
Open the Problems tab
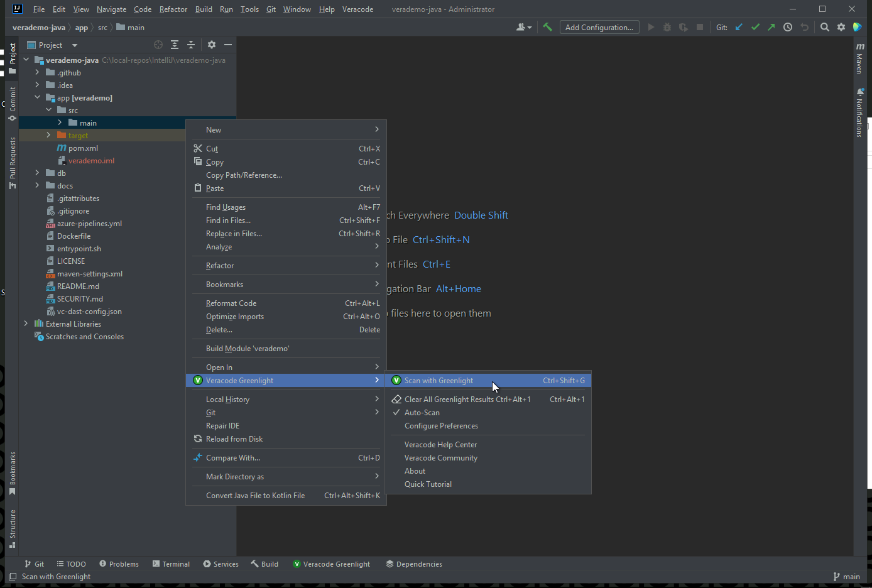pos(119,564)
